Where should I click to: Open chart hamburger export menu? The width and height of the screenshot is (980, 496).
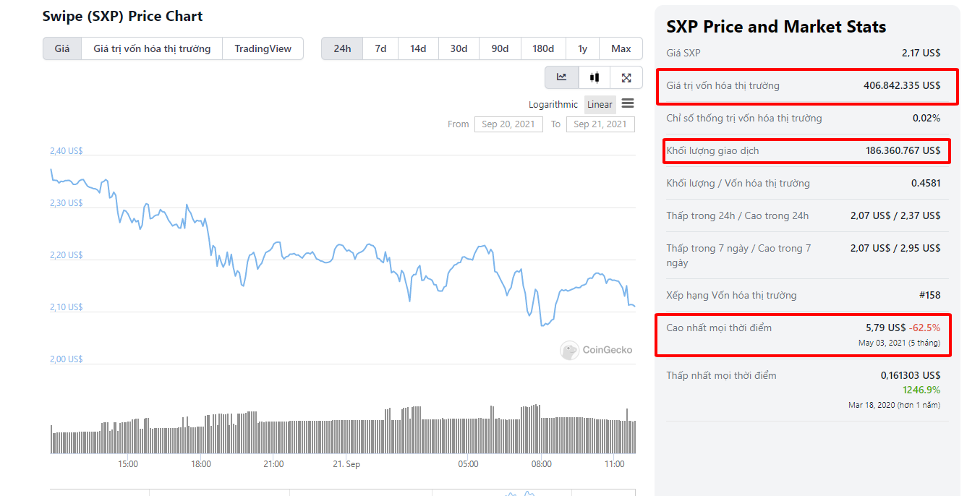pos(628,103)
